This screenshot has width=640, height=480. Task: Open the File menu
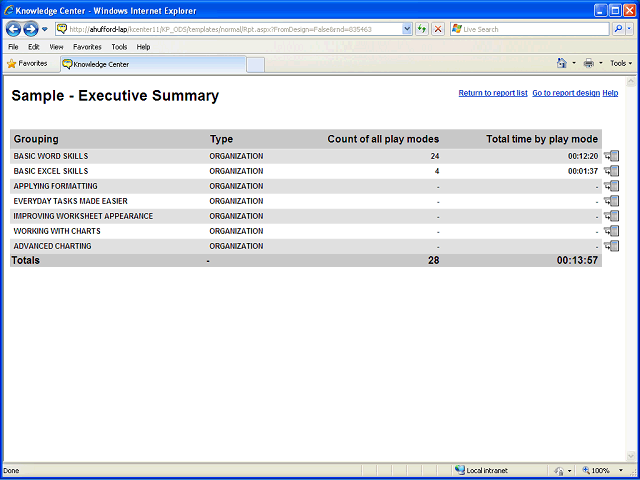(13, 47)
